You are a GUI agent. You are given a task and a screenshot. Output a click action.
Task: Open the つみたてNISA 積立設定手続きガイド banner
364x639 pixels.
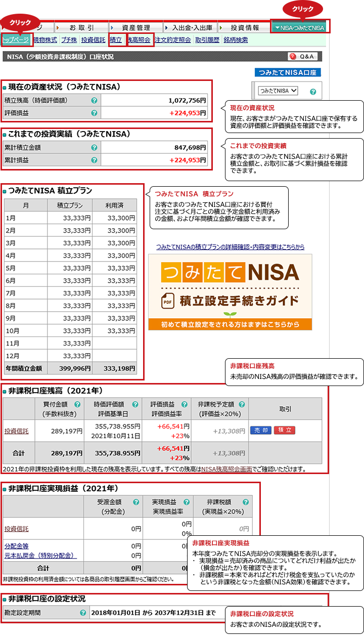(231, 292)
